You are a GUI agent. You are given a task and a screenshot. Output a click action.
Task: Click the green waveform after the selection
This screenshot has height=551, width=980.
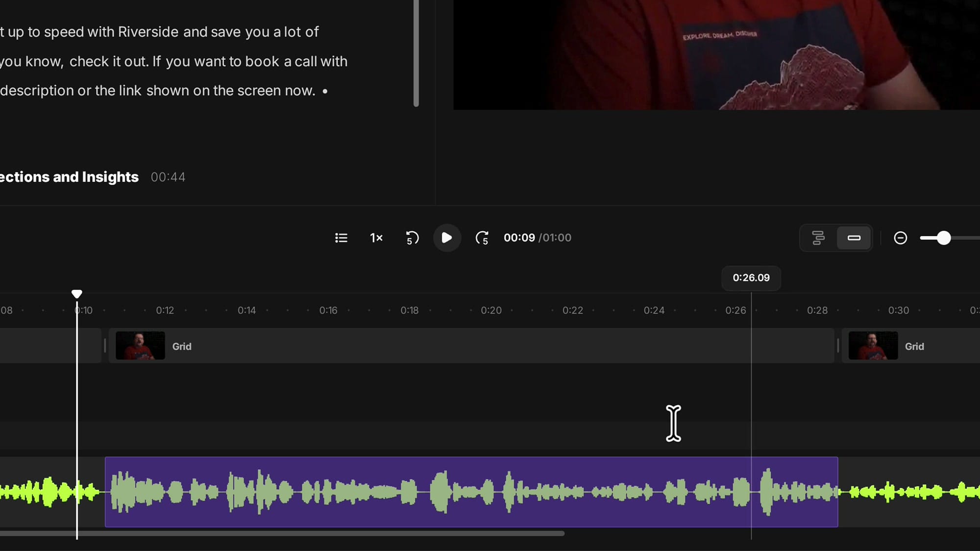pyautogui.click(x=909, y=492)
